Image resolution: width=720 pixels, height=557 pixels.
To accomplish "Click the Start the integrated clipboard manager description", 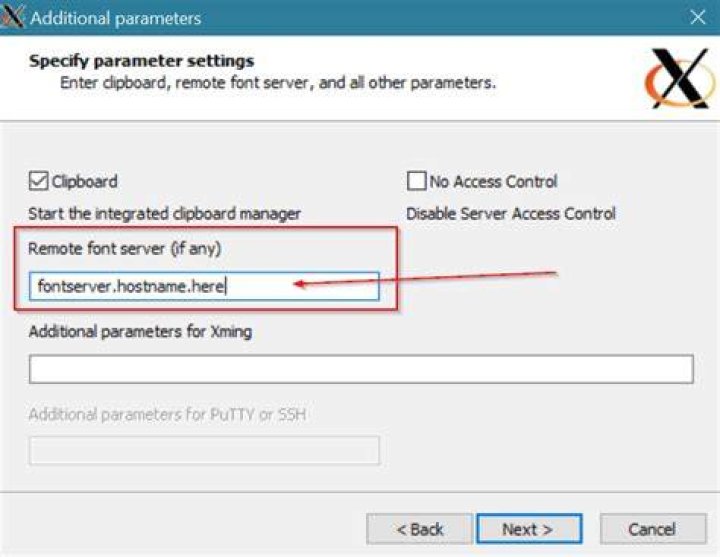I will point(164,214).
